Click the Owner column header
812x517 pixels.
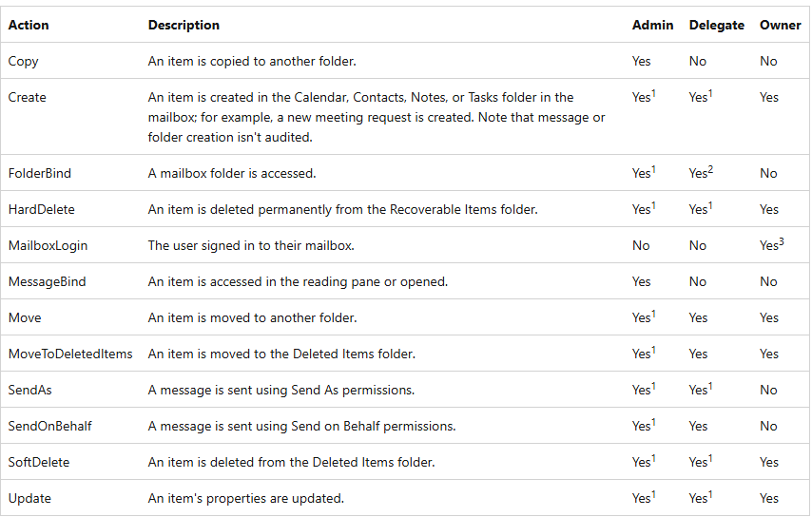pos(780,25)
